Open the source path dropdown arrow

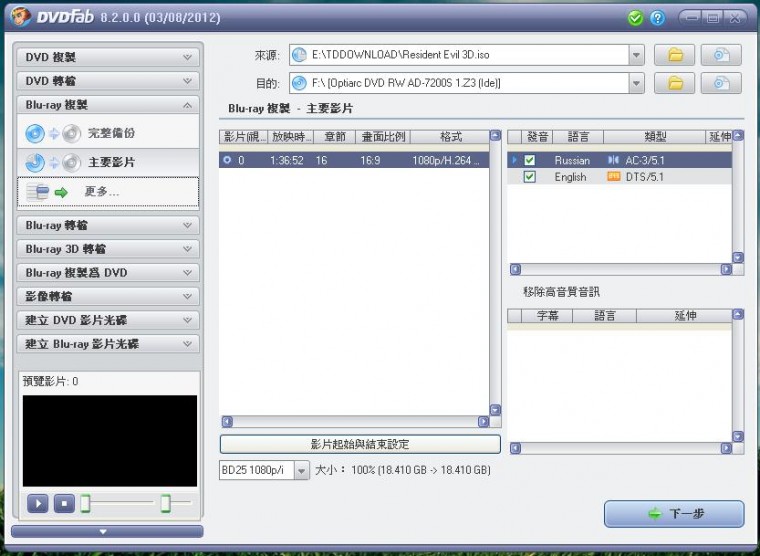[x=636, y=55]
